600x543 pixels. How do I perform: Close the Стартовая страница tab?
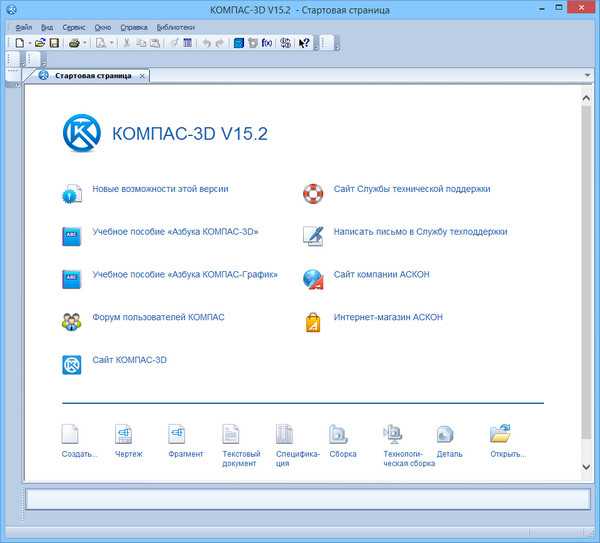[142, 76]
